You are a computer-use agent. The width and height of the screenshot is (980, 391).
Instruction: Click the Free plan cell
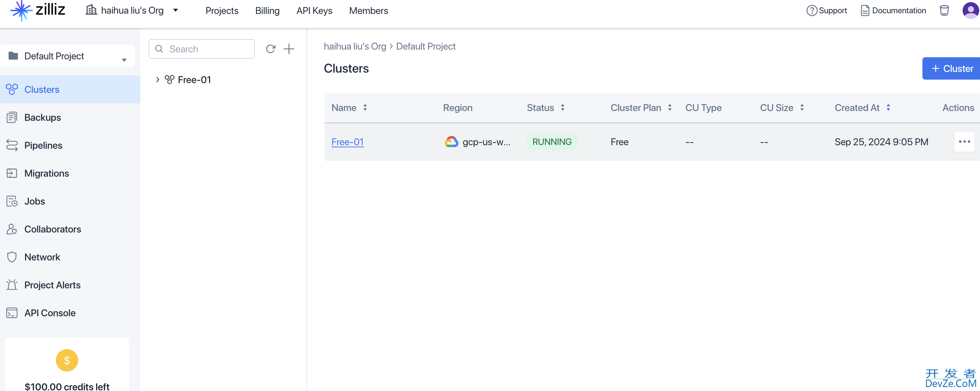pyautogui.click(x=619, y=142)
